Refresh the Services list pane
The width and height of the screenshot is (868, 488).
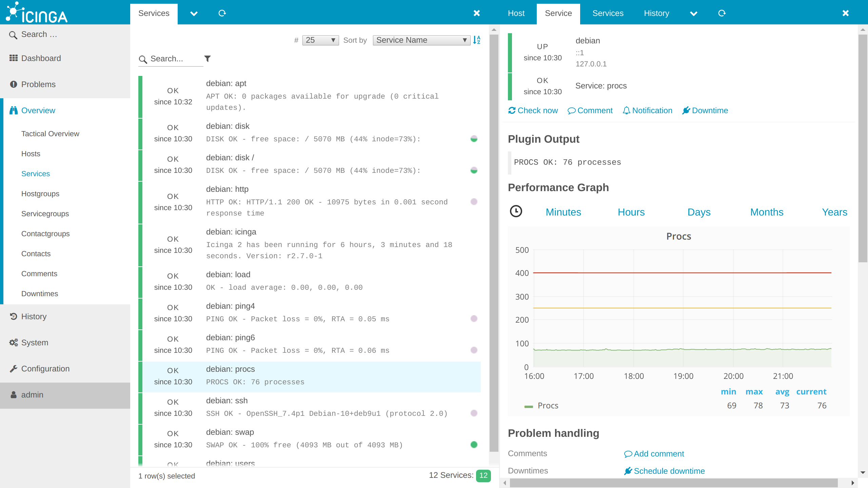pos(222,13)
